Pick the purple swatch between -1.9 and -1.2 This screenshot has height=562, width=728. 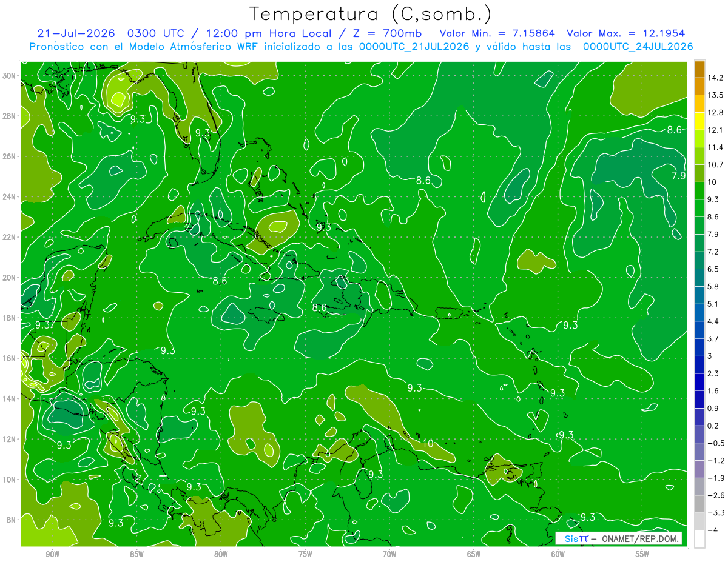click(699, 469)
